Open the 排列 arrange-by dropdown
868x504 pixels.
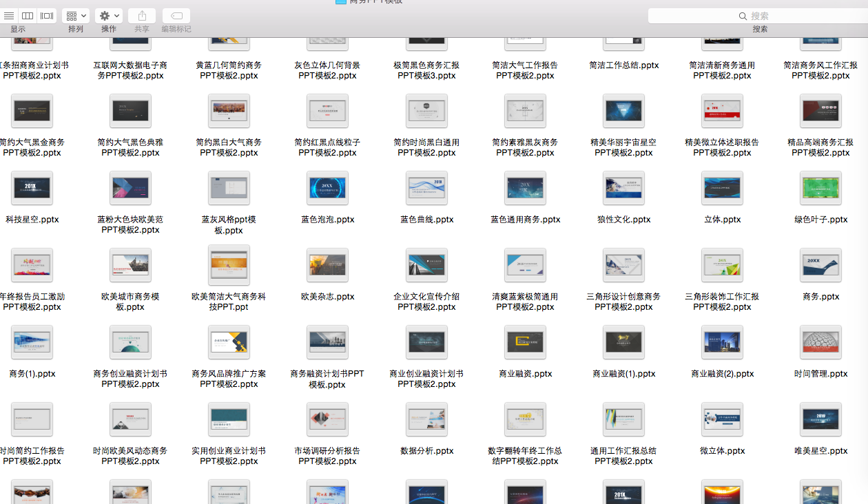[x=76, y=15]
